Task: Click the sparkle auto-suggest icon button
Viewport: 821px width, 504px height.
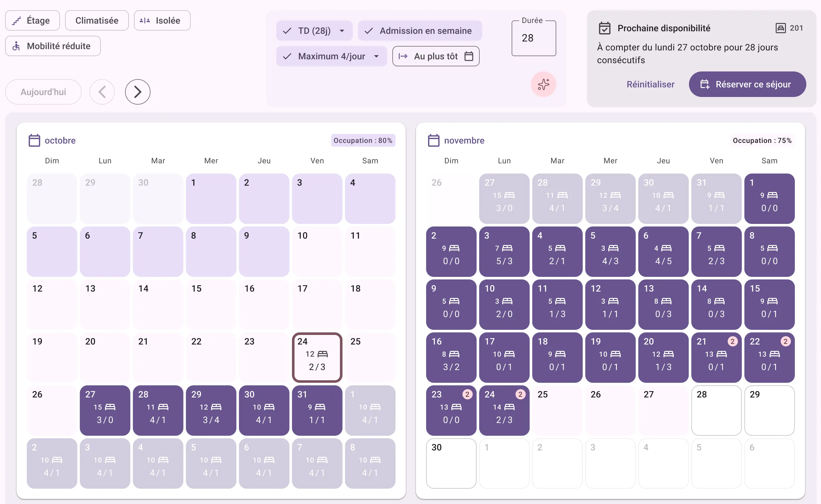Action: click(x=544, y=84)
